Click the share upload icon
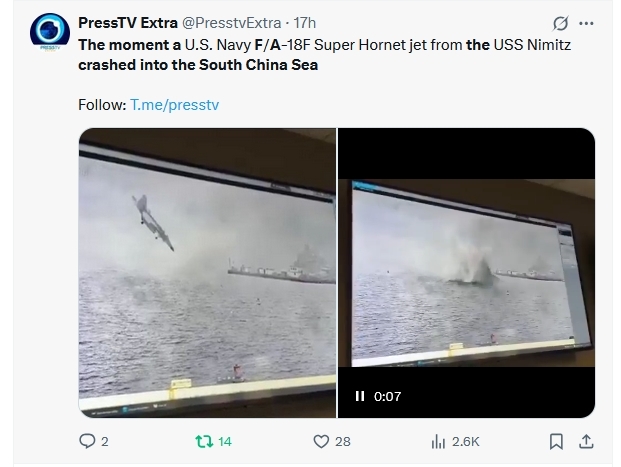Viewport: 621px width, 467px height. pos(586,441)
